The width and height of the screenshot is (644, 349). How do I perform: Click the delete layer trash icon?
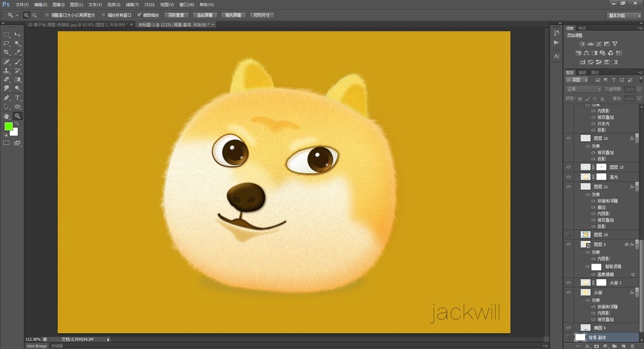click(632, 347)
